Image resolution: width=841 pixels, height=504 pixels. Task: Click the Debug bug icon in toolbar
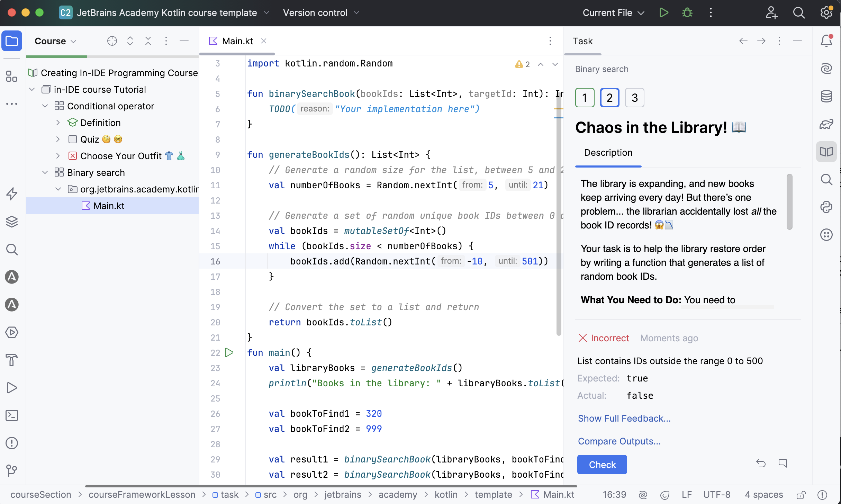point(687,13)
